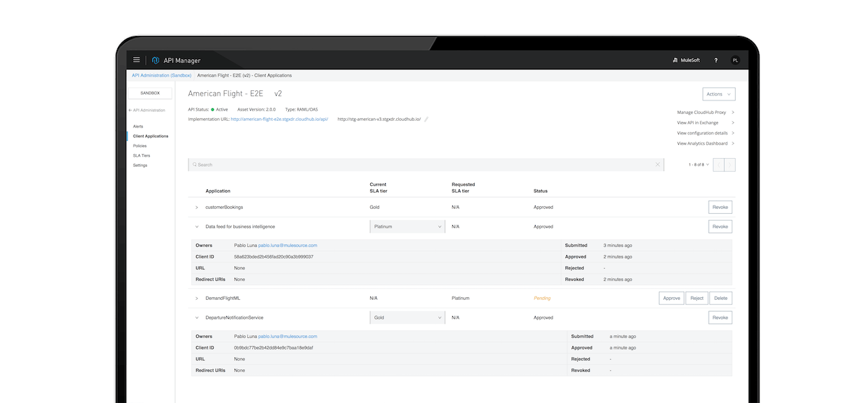Click the American Flight - E2E title
The image size is (868, 403).
coord(225,94)
